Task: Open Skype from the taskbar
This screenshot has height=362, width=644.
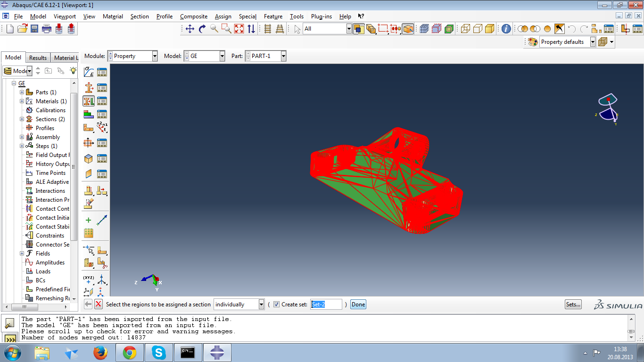Action: point(159,353)
